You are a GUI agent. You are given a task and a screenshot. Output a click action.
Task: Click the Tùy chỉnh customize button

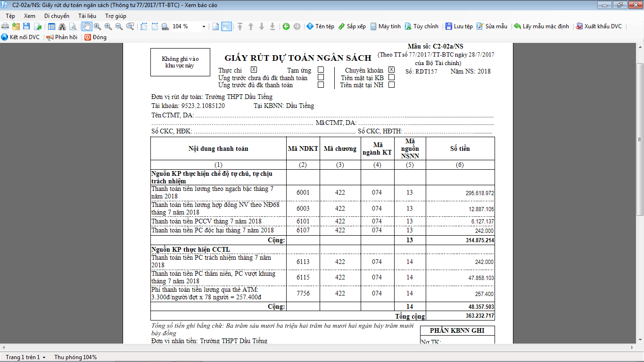click(x=421, y=26)
